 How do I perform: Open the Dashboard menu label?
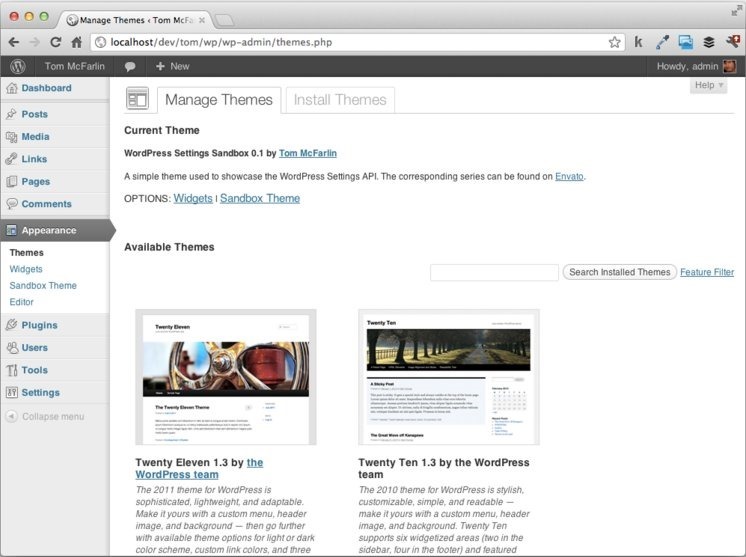(x=47, y=88)
